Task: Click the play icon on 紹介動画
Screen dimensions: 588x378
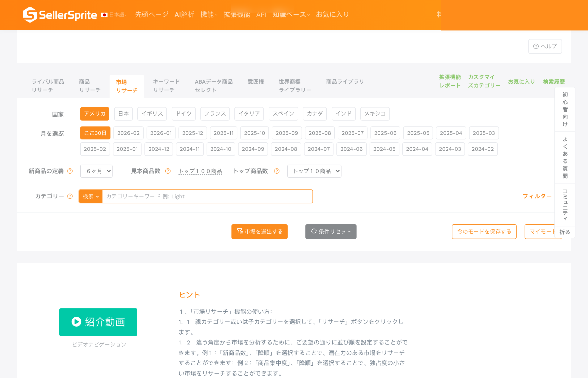Action: click(x=76, y=322)
